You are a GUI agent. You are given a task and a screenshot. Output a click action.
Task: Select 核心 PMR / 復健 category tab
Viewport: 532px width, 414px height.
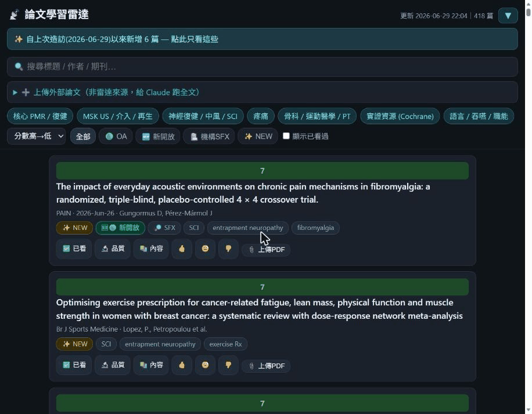[40, 116]
